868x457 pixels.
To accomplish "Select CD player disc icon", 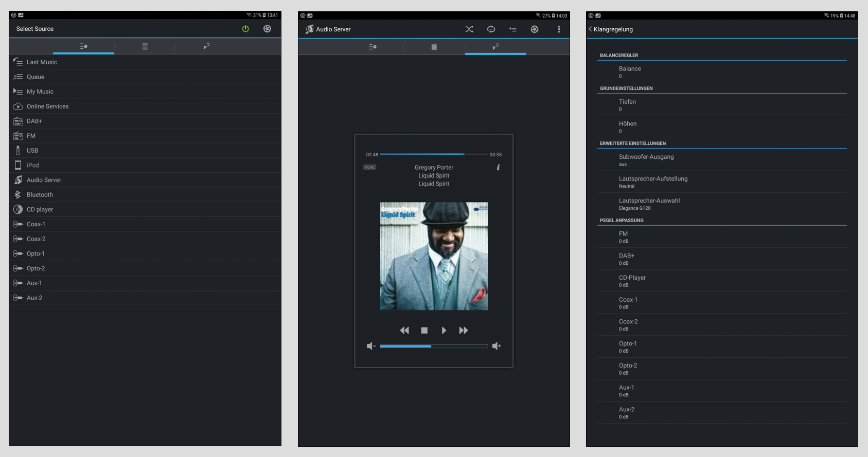I will [x=18, y=209].
